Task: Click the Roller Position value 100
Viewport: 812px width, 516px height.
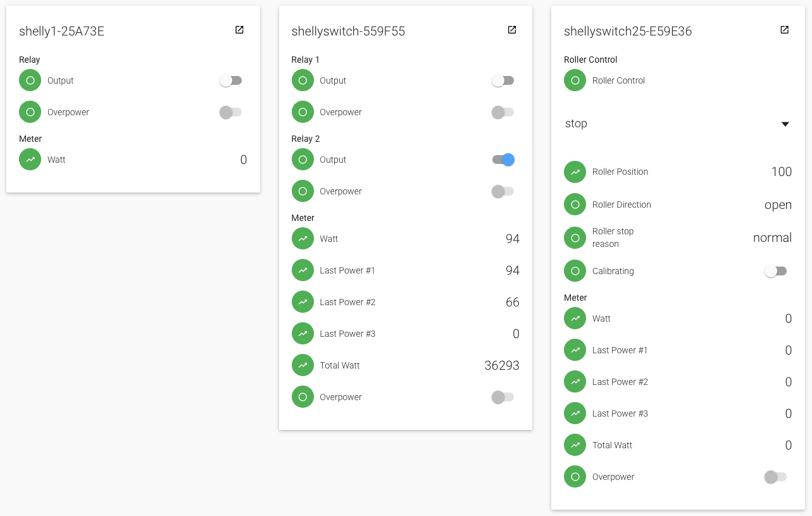Action: click(782, 172)
